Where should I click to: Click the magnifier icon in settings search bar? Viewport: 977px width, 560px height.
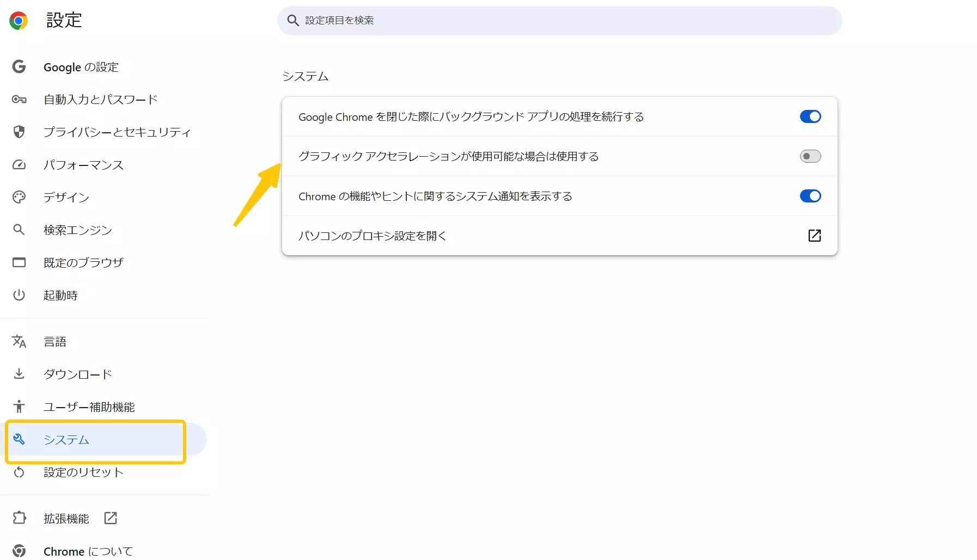pyautogui.click(x=293, y=21)
